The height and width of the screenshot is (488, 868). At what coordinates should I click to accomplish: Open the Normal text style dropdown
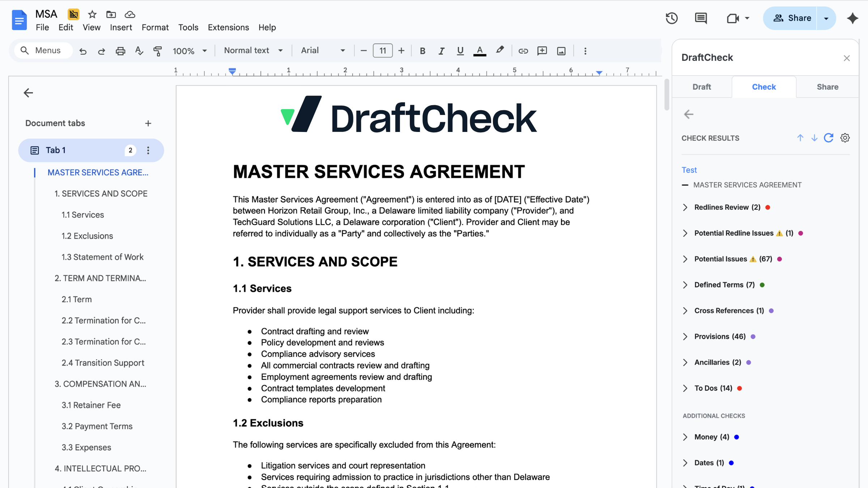pos(253,51)
